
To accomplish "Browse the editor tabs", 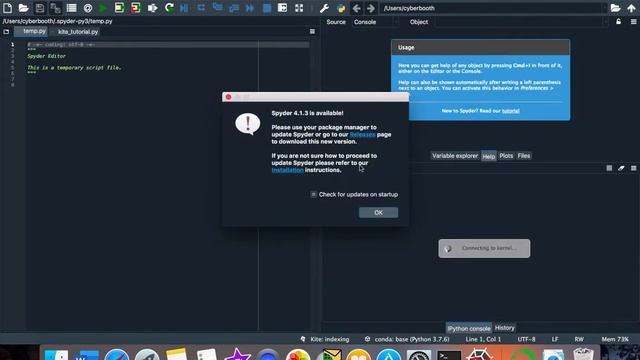I will pyautogui.click(x=6, y=31).
